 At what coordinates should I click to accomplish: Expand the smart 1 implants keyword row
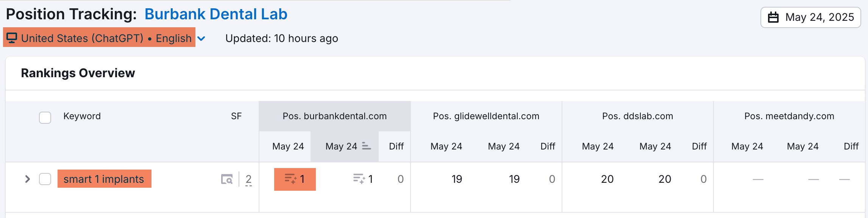[27, 179]
